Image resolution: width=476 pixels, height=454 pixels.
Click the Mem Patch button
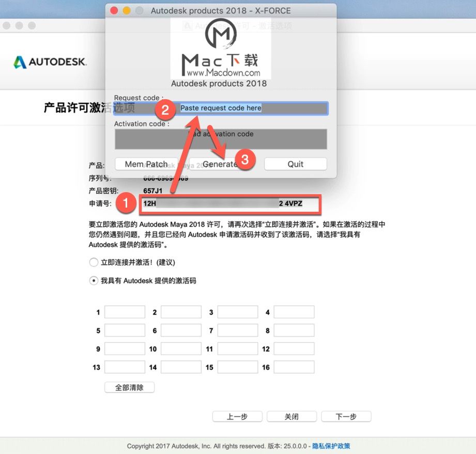[x=146, y=164]
